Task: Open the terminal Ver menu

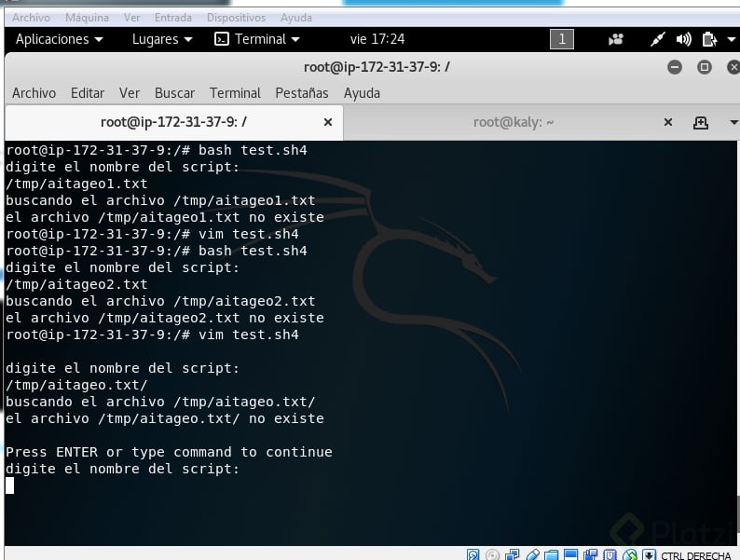Action: [x=130, y=93]
